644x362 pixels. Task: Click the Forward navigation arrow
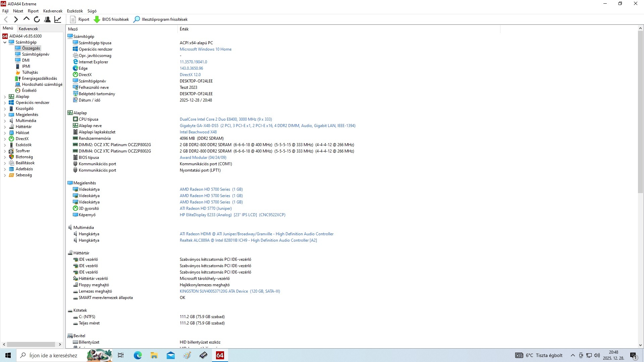point(16,19)
